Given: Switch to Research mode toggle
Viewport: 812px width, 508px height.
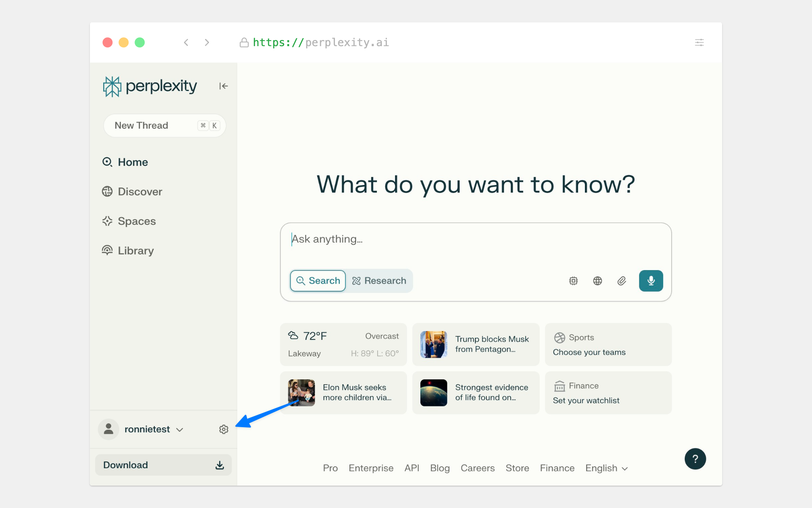Looking at the screenshot, I should (x=379, y=281).
